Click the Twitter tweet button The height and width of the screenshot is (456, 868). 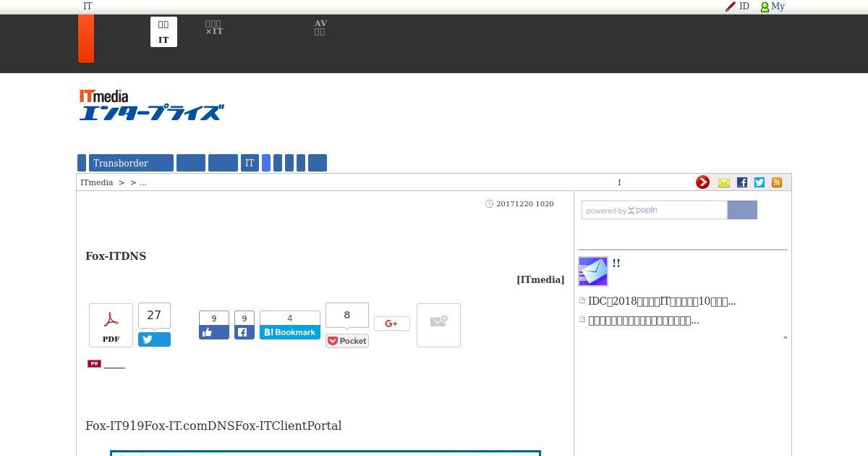point(154,339)
